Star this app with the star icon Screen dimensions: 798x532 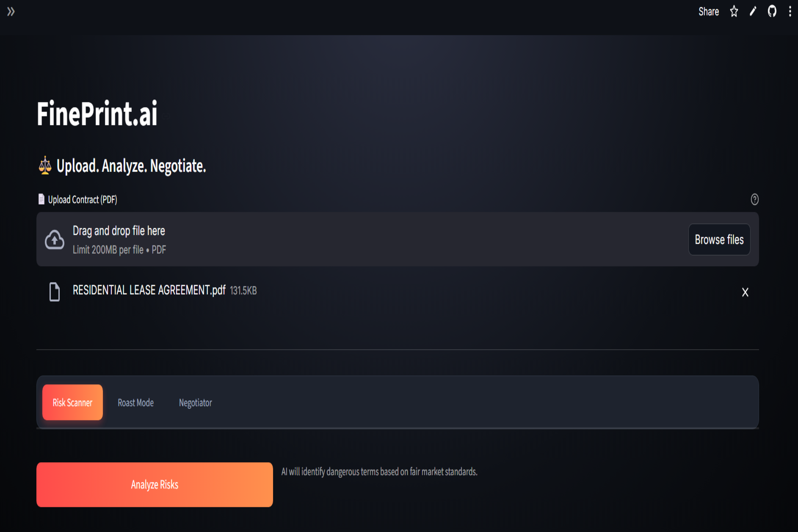point(734,11)
